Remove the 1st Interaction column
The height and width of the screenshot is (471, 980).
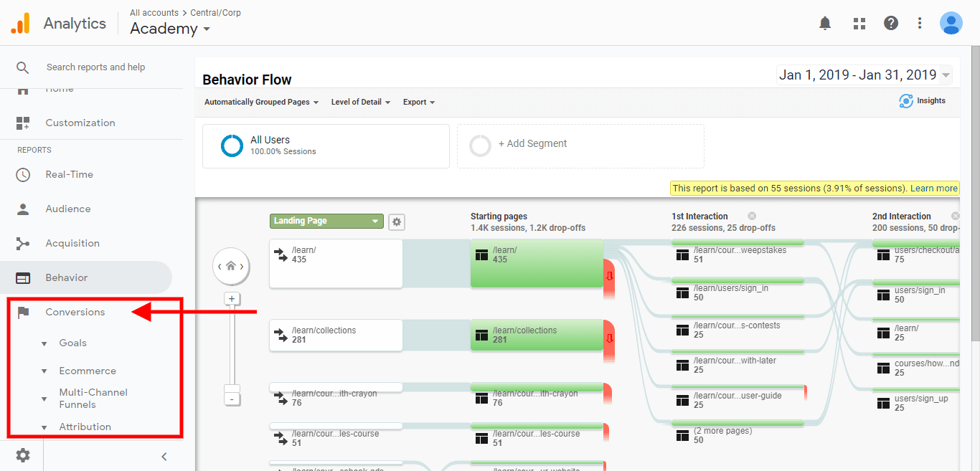[752, 217]
